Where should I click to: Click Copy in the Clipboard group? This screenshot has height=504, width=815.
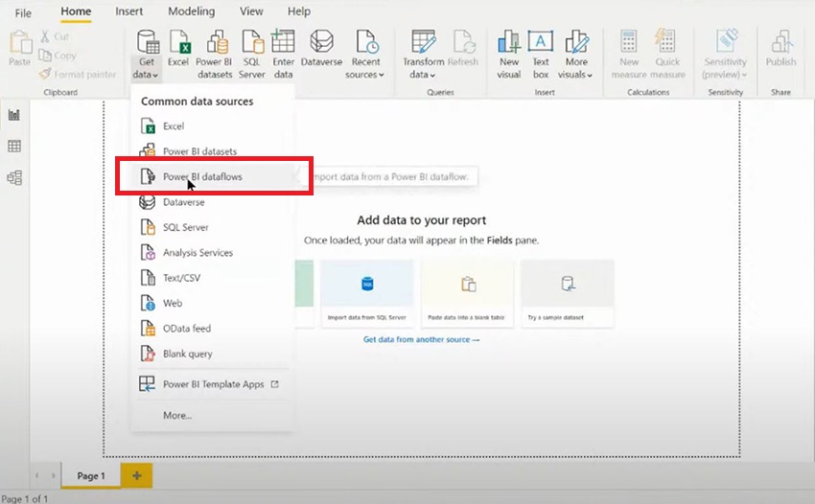tap(58, 55)
